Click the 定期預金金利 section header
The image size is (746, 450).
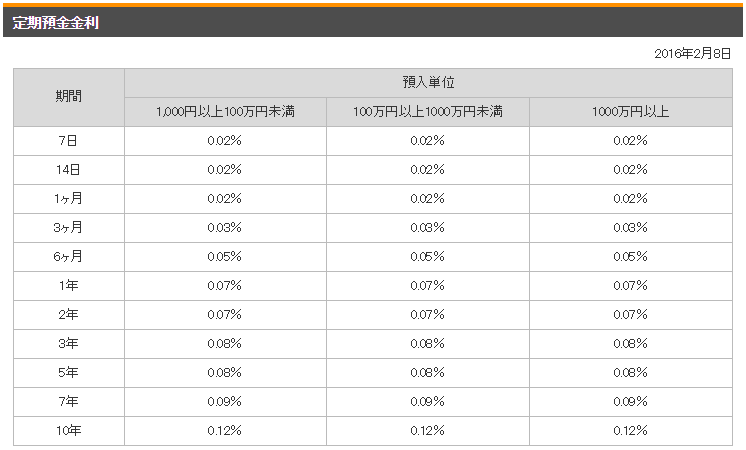pos(56,22)
